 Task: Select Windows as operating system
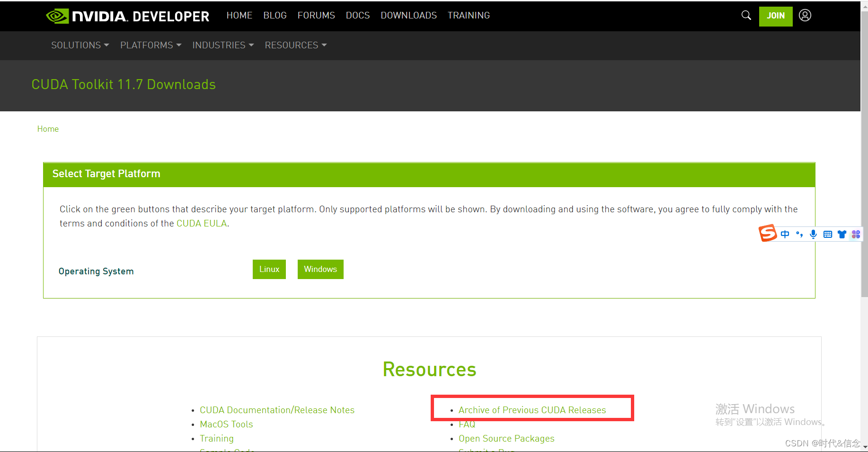(x=320, y=269)
